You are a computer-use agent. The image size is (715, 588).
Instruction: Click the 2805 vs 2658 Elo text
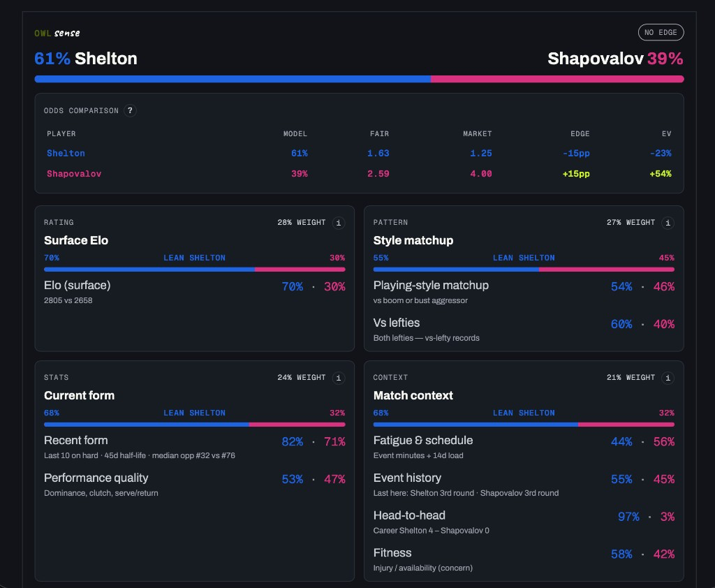pos(68,300)
